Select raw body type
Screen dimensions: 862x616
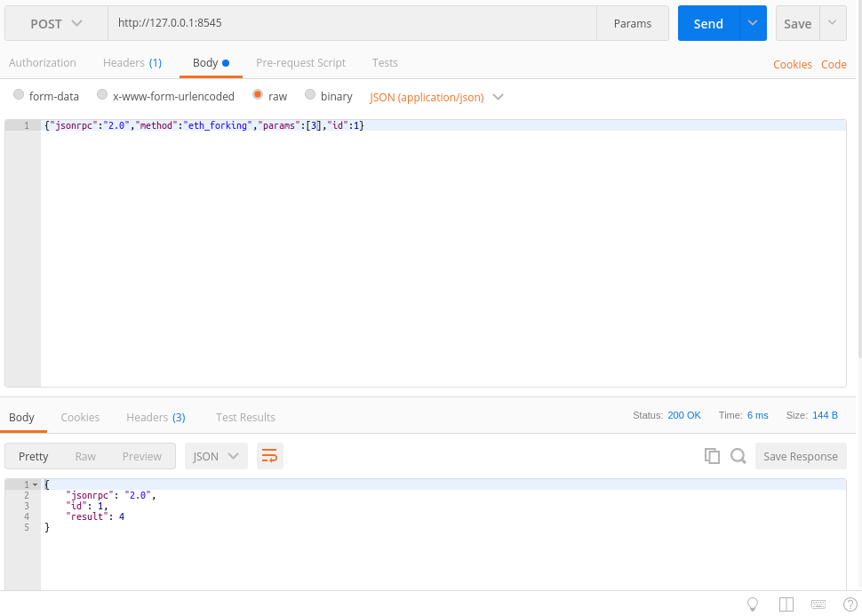point(258,94)
